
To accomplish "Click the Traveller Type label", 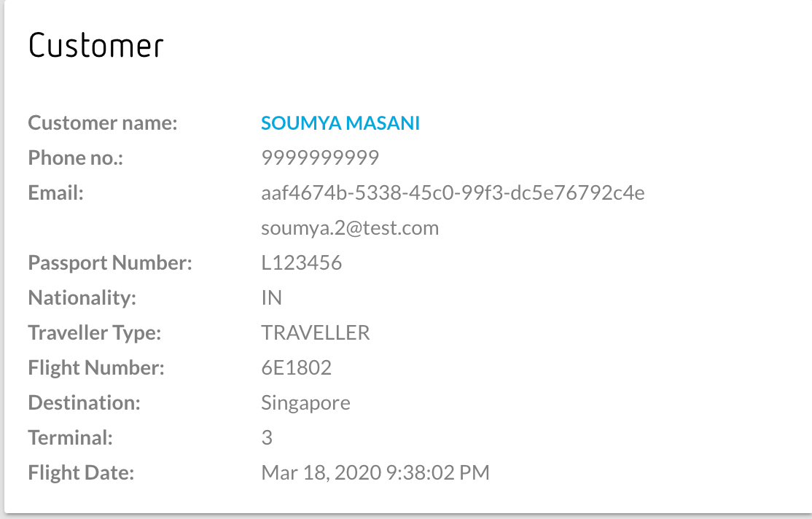I will [x=94, y=333].
